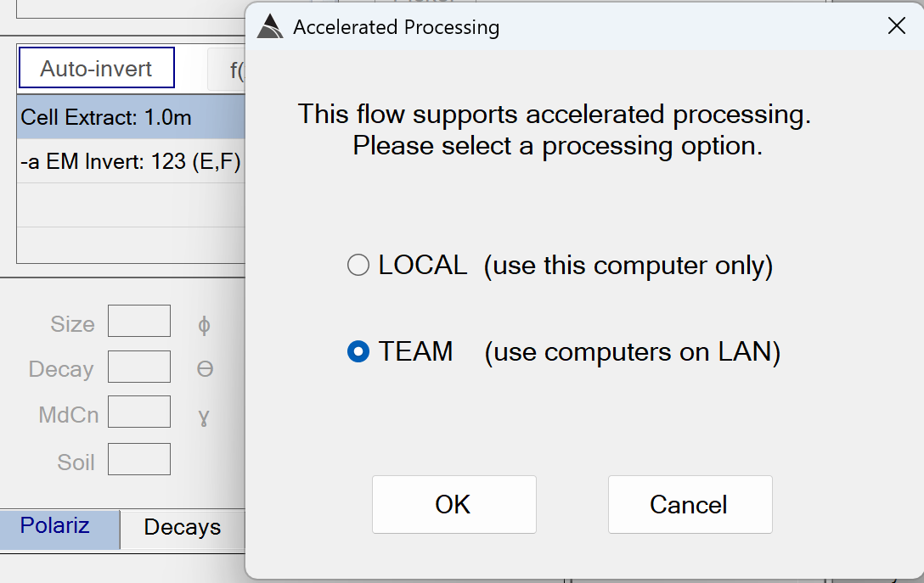Confirm the dialog with OK

pyautogui.click(x=454, y=504)
